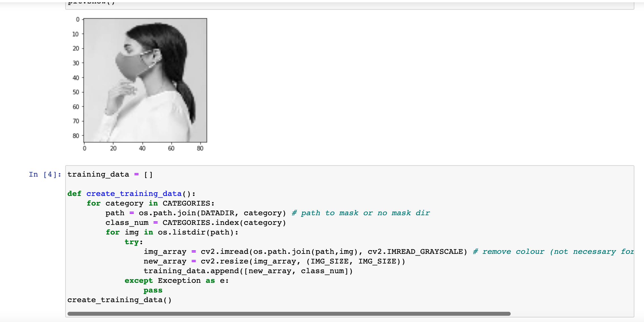Click the 'pass' keyword
The width and height of the screenshot is (644, 322).
[153, 290]
